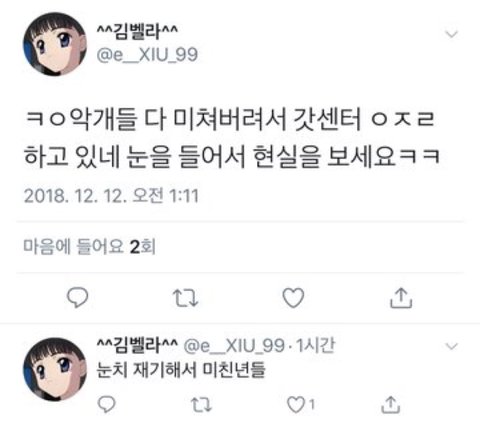Image resolution: width=480 pixels, height=422 pixels.
Task: Select the main tweet body text
Action: (x=232, y=137)
